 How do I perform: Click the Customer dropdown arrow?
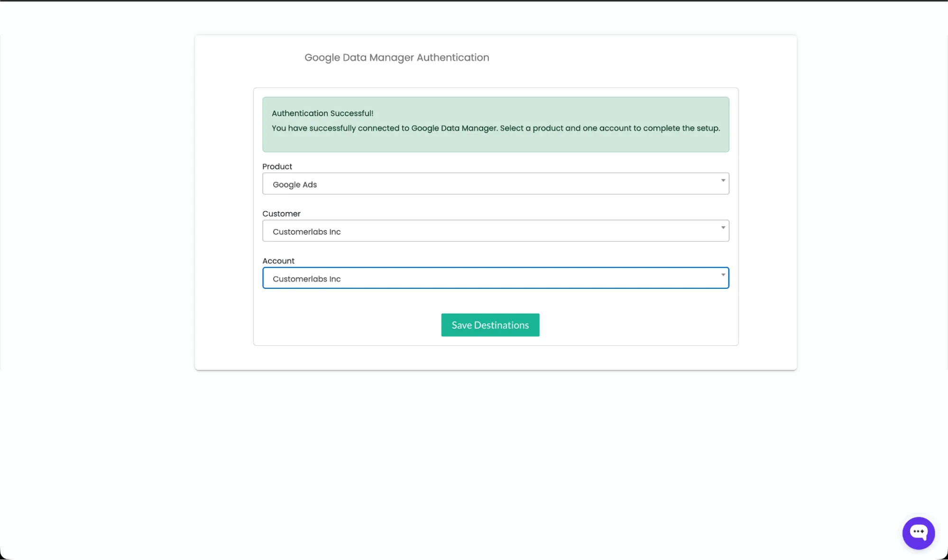pos(723,228)
